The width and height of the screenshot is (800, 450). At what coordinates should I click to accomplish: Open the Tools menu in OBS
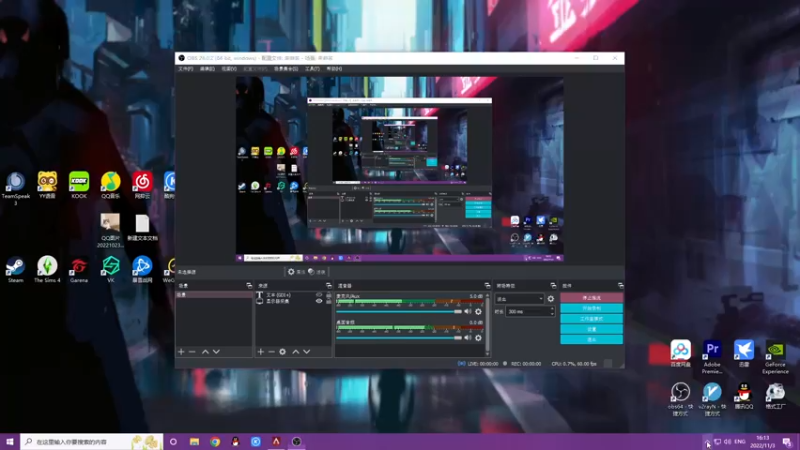(312, 69)
